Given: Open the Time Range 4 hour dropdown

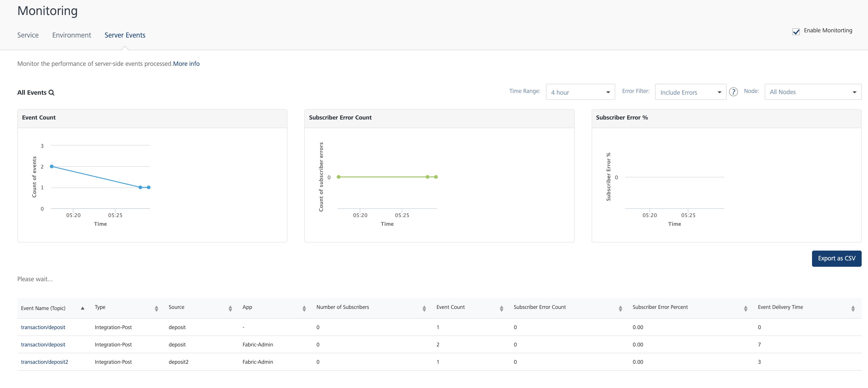Looking at the screenshot, I should pos(580,92).
